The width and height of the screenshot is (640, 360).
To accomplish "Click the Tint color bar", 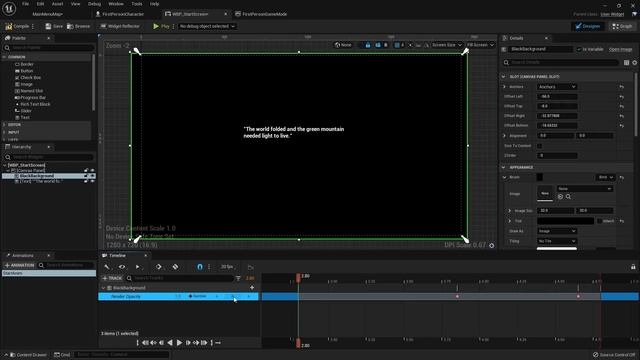I will tap(565, 221).
